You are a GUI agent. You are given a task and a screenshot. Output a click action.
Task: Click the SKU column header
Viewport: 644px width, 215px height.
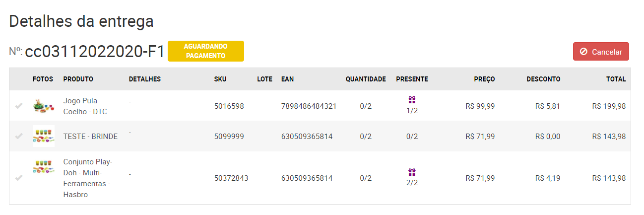click(x=220, y=79)
